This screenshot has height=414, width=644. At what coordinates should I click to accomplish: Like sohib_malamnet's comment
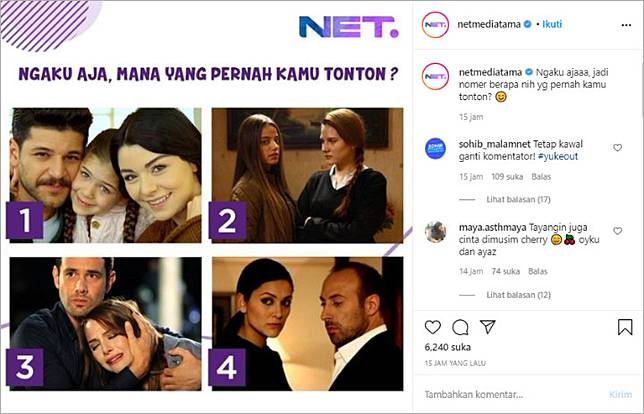[617, 147]
